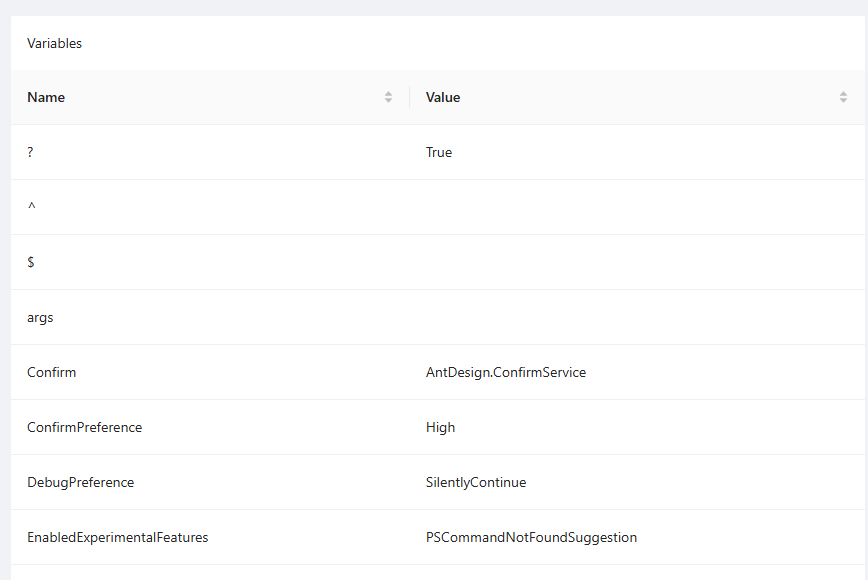Click the Value column header
Image resolution: width=868 pixels, height=580 pixels.
(x=637, y=97)
